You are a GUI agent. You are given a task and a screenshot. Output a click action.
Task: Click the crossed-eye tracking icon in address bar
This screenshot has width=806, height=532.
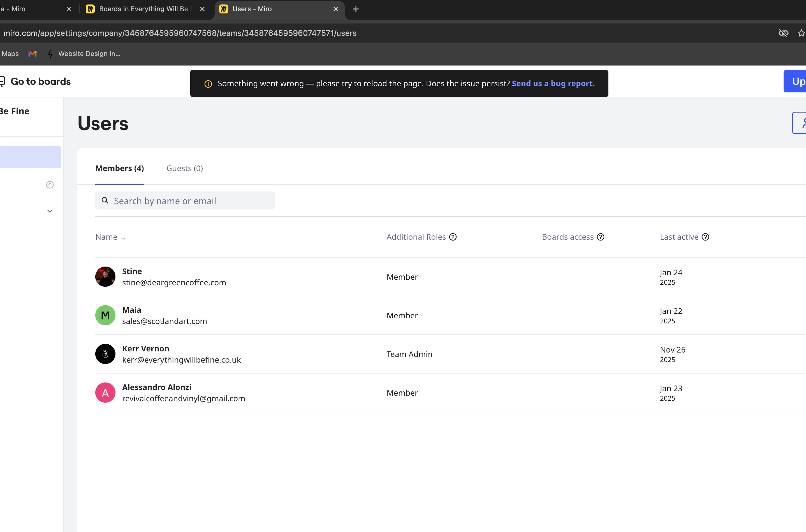point(783,33)
